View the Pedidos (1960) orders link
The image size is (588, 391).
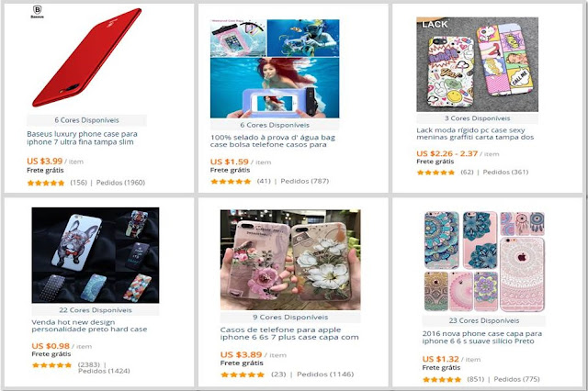120,183
